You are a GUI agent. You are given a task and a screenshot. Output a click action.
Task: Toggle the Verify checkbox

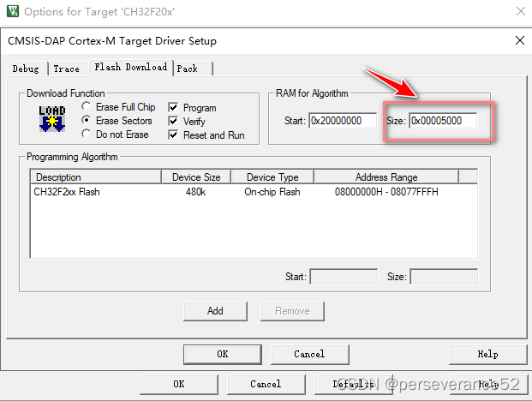173,121
